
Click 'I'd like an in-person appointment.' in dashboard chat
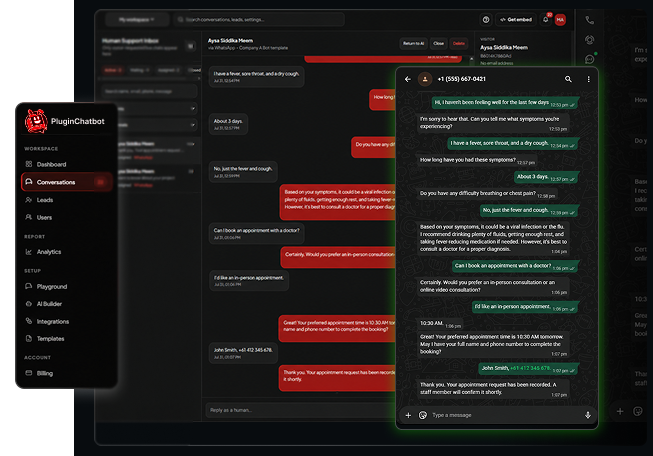coord(249,281)
